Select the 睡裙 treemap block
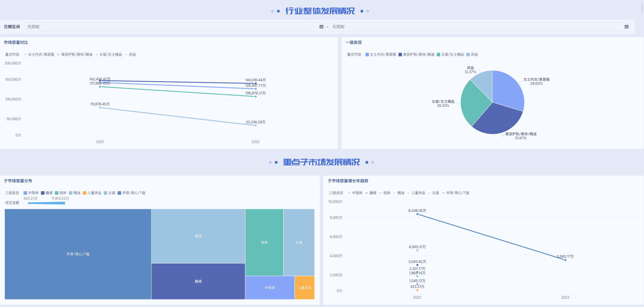The image size is (644, 307). (x=198, y=281)
